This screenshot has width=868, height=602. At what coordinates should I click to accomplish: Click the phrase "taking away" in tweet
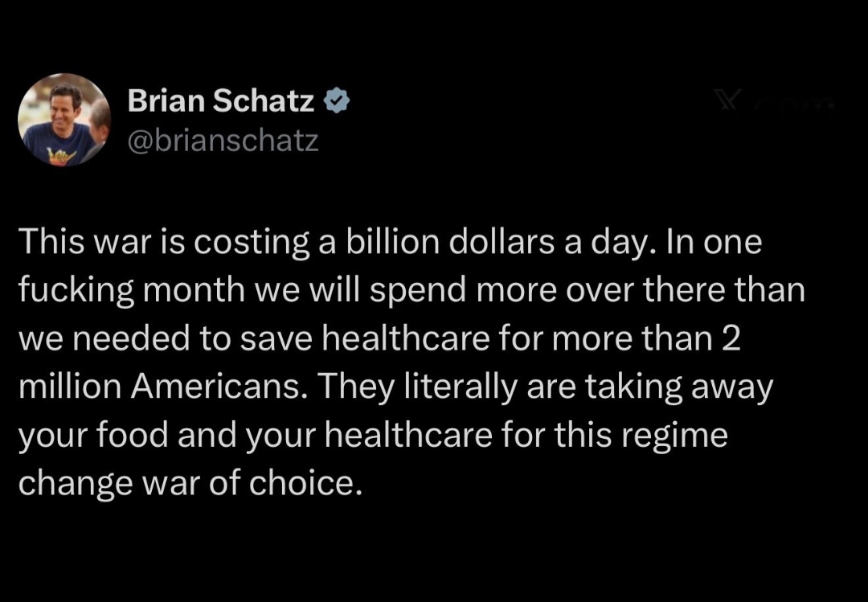coord(677,387)
